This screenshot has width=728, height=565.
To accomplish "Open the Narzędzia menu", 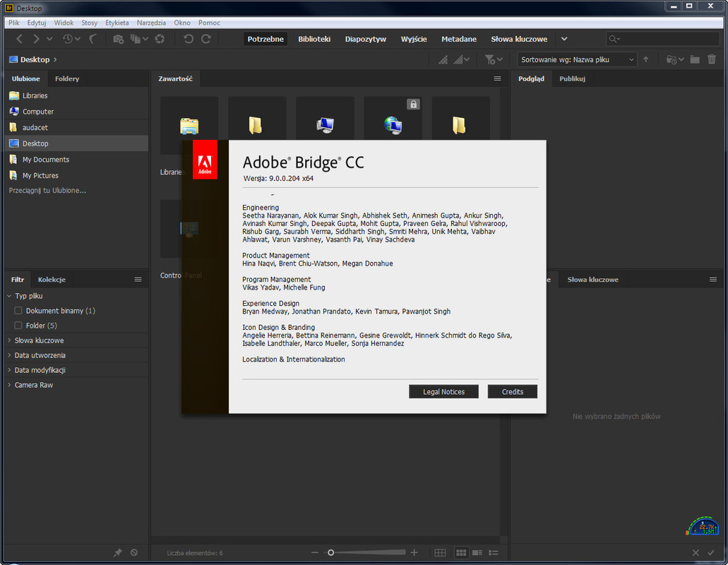I will [151, 23].
